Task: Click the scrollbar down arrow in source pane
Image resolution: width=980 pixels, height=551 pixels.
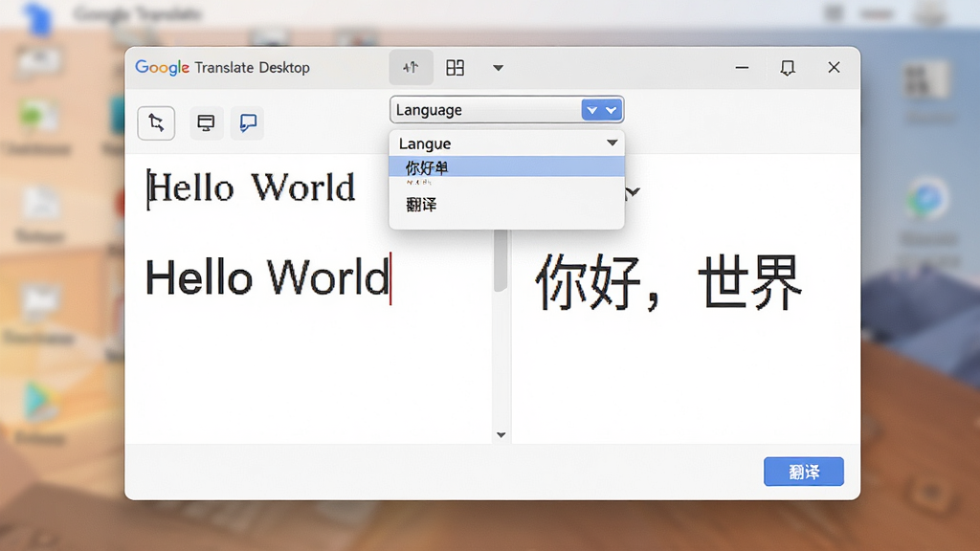Action: click(x=501, y=435)
